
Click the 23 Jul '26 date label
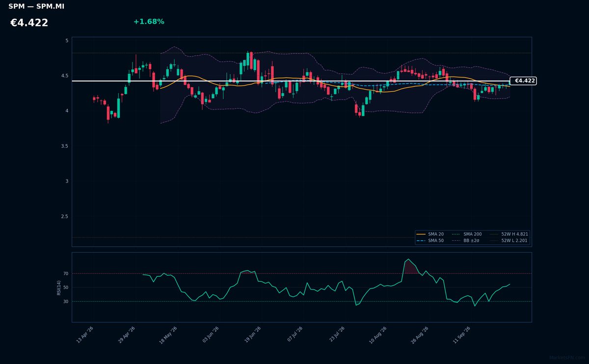336,335
